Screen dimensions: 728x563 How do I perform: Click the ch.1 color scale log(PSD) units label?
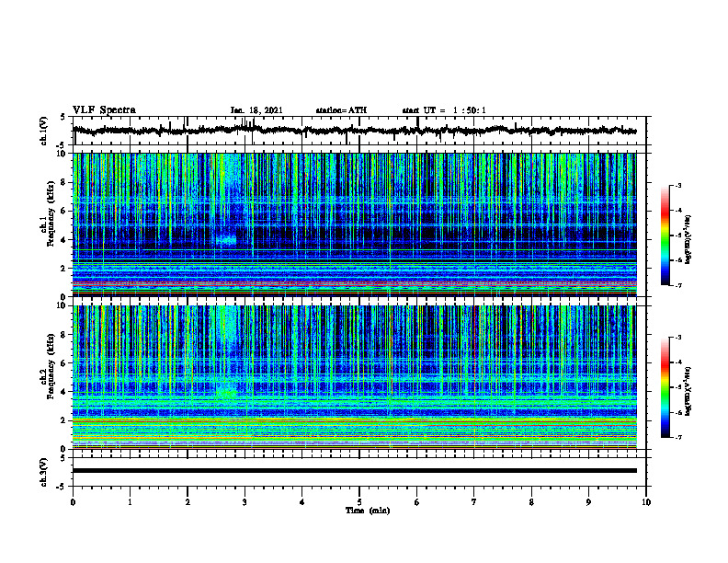[688, 240]
